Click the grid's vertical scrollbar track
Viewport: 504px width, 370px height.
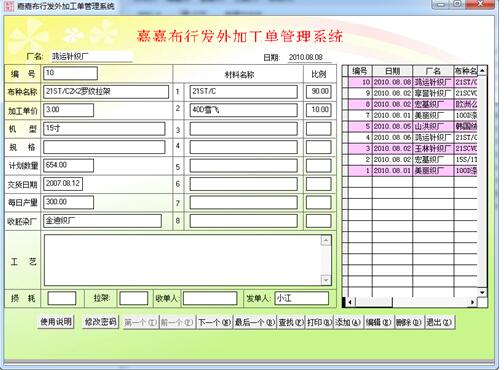(x=482, y=182)
